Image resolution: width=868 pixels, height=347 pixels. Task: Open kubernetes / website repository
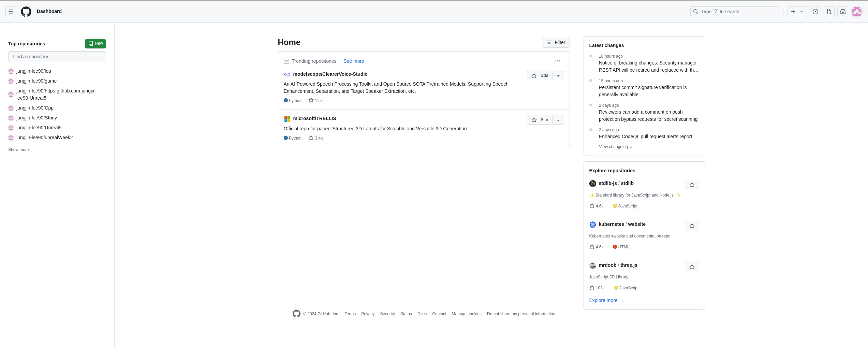[622, 224]
